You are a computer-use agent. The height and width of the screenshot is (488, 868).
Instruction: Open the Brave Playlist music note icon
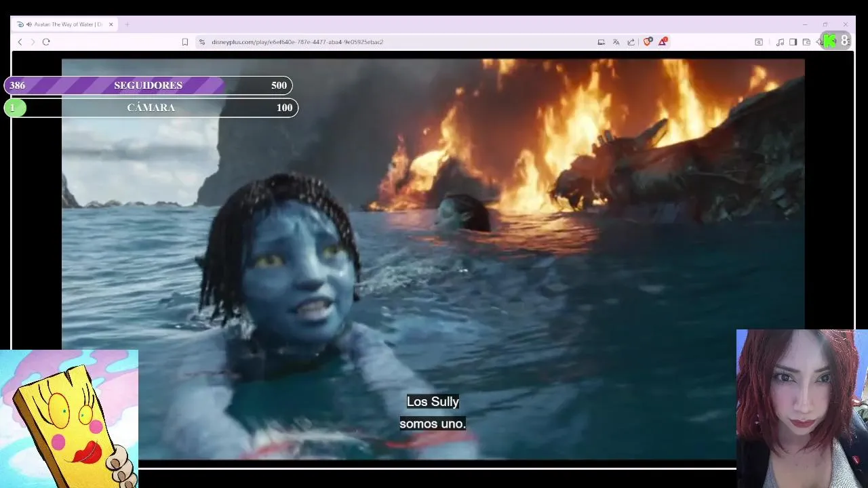(x=780, y=42)
